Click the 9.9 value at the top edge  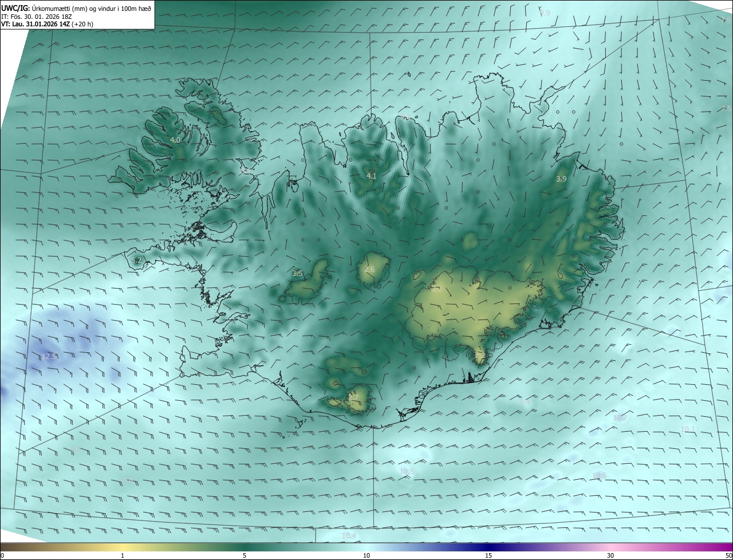tap(545, 13)
